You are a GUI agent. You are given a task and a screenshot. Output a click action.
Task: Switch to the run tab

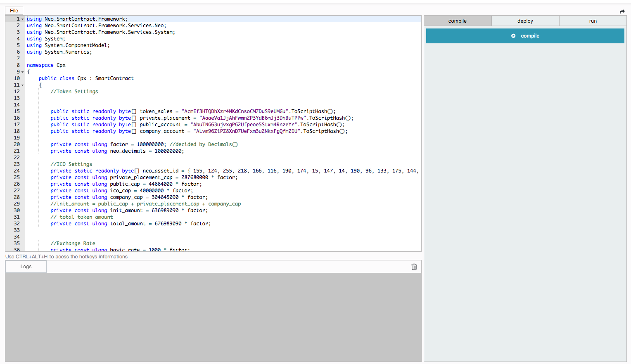(593, 21)
